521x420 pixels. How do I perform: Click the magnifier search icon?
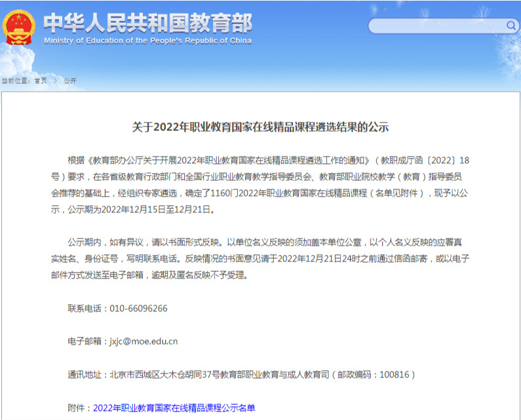tap(511, 26)
